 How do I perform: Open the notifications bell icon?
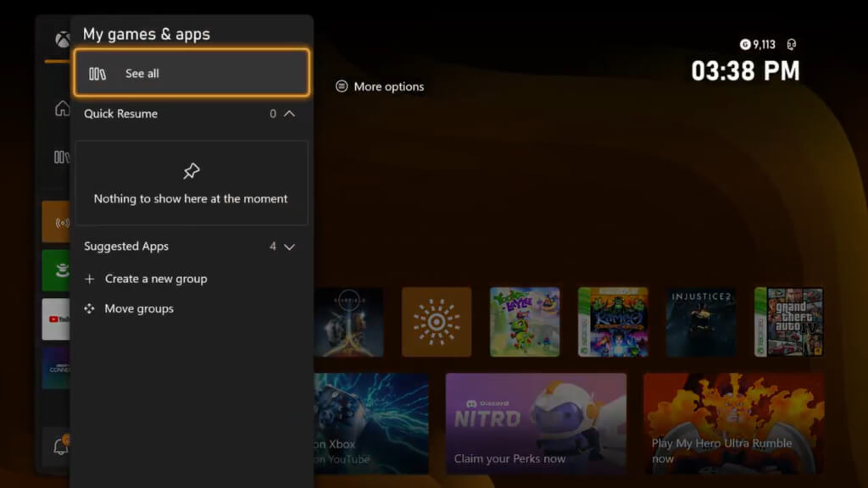pos(61,446)
